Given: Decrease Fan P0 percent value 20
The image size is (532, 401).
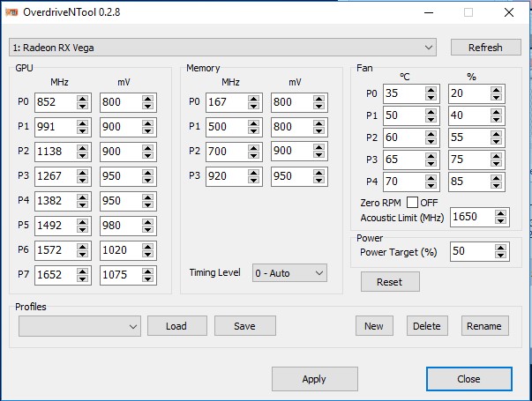Looking at the screenshot, I should click(496, 98).
